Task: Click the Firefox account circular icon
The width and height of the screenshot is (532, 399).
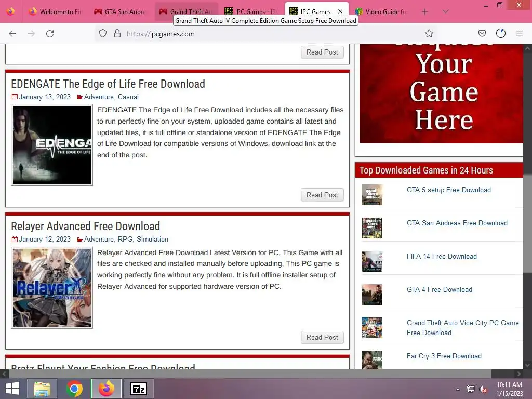Action: pyautogui.click(x=501, y=34)
